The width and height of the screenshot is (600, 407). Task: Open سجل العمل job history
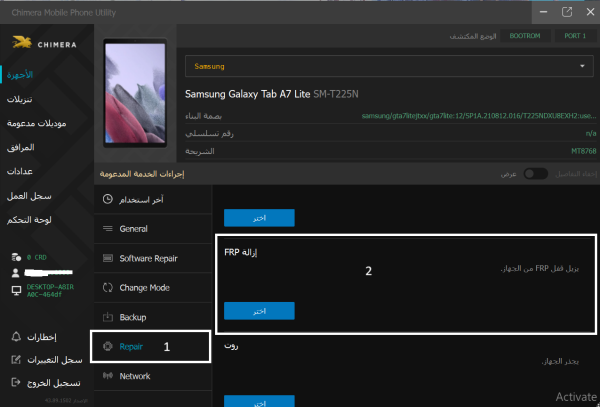(29, 196)
